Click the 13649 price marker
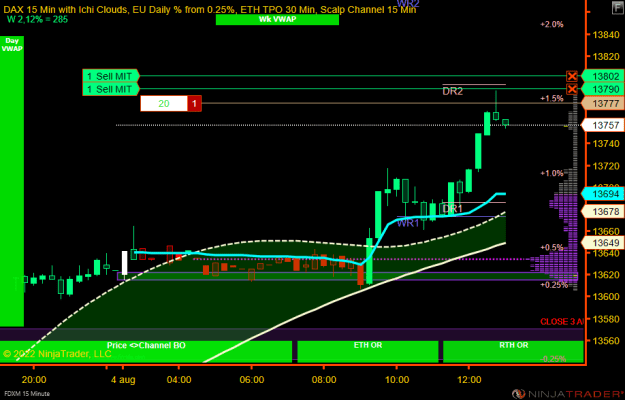This screenshot has height=400, width=625. click(x=603, y=242)
